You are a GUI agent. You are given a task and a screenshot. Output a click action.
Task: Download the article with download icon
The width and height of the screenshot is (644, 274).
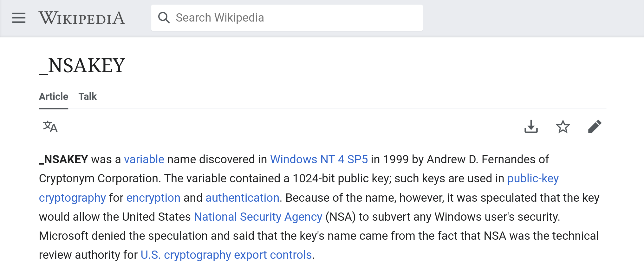click(531, 127)
